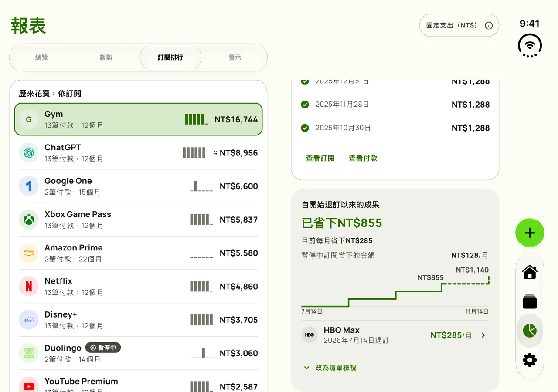Click the ChatGPT logo icon
This screenshot has width=558, height=392.
coord(29,153)
